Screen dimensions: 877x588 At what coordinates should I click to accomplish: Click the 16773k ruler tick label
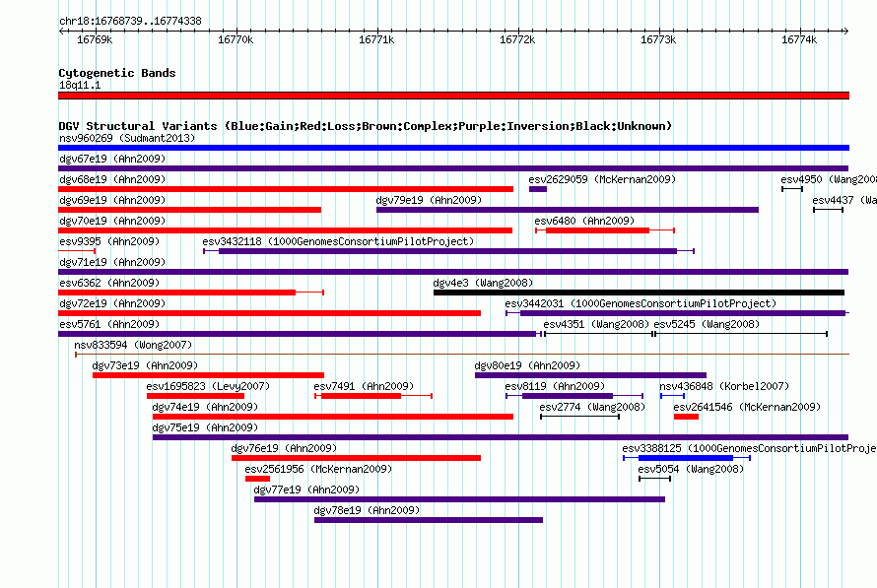point(658,39)
